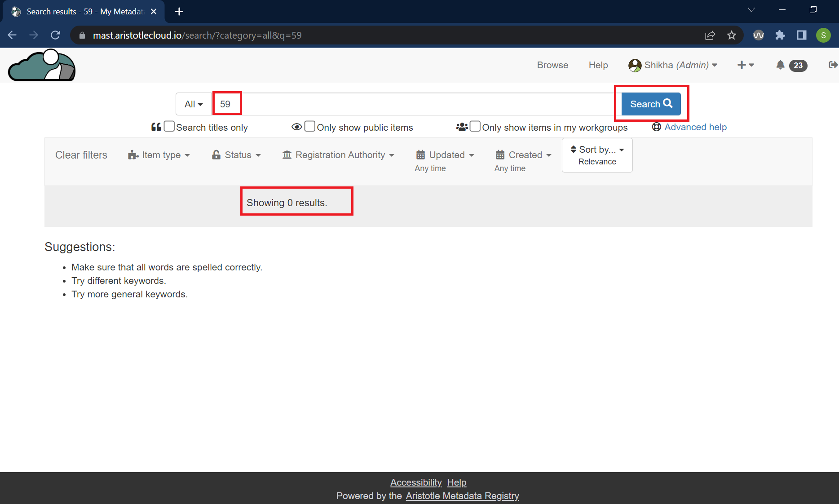This screenshot has height=504, width=839.
Task: Go to the Browse menu
Action: (552, 65)
